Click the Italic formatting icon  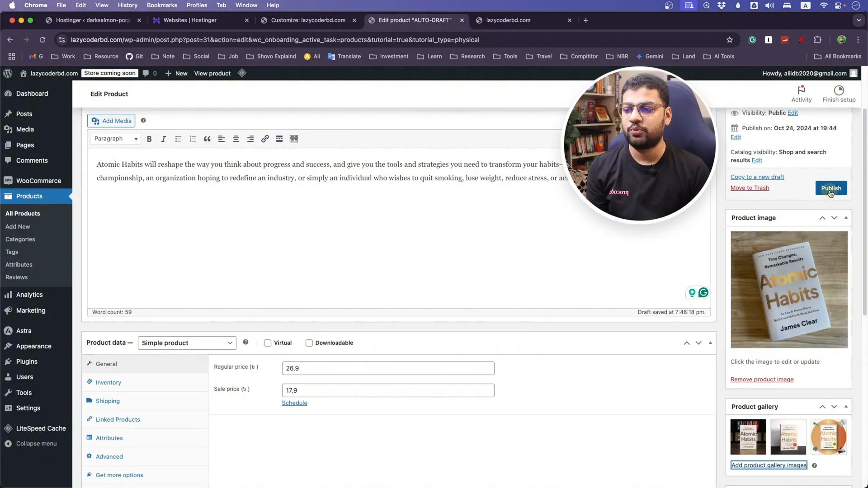point(163,139)
